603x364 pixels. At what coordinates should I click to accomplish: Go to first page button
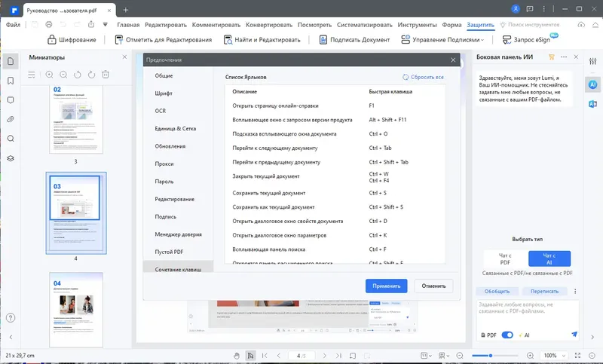point(265,356)
